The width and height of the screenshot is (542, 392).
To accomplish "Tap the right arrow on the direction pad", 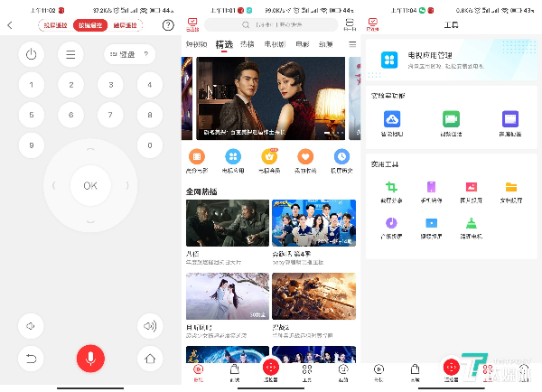I will 127,186.
